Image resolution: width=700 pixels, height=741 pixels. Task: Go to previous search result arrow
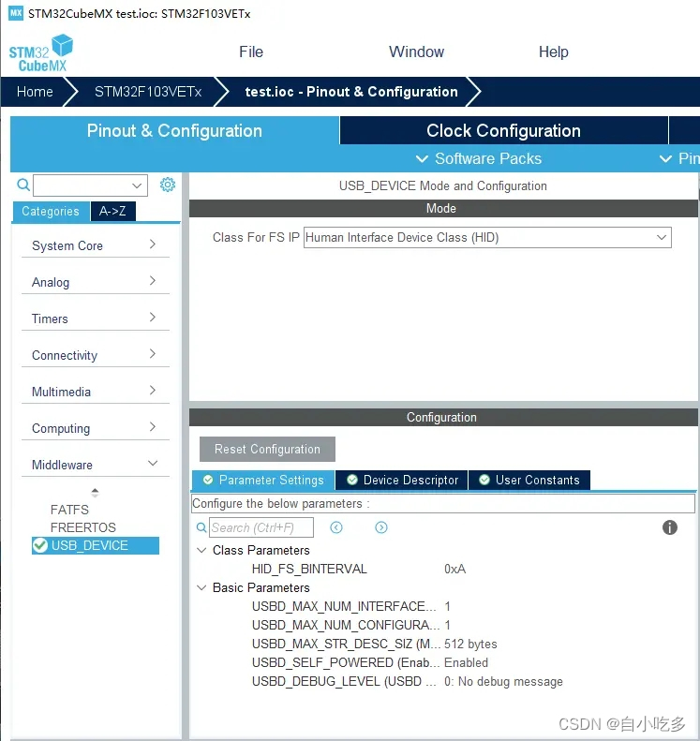click(x=336, y=527)
